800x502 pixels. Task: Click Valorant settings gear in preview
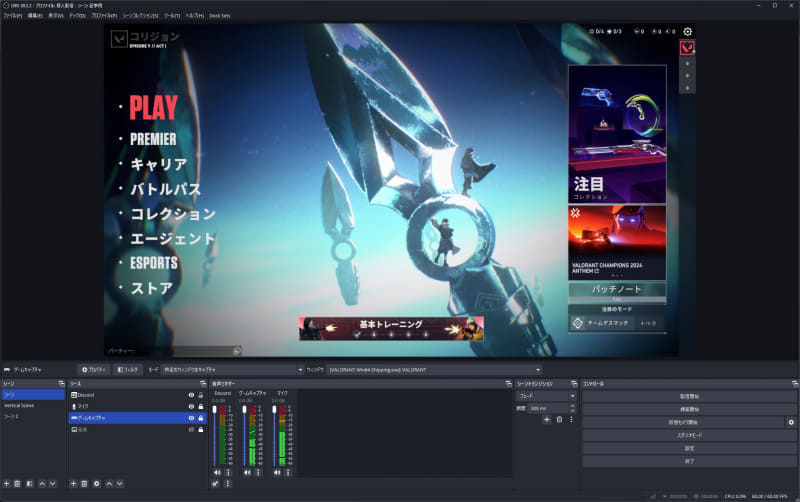pyautogui.click(x=688, y=32)
